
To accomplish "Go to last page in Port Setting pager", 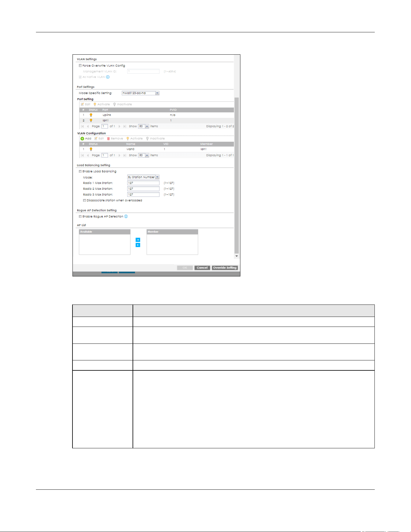I will [x=125, y=126].
